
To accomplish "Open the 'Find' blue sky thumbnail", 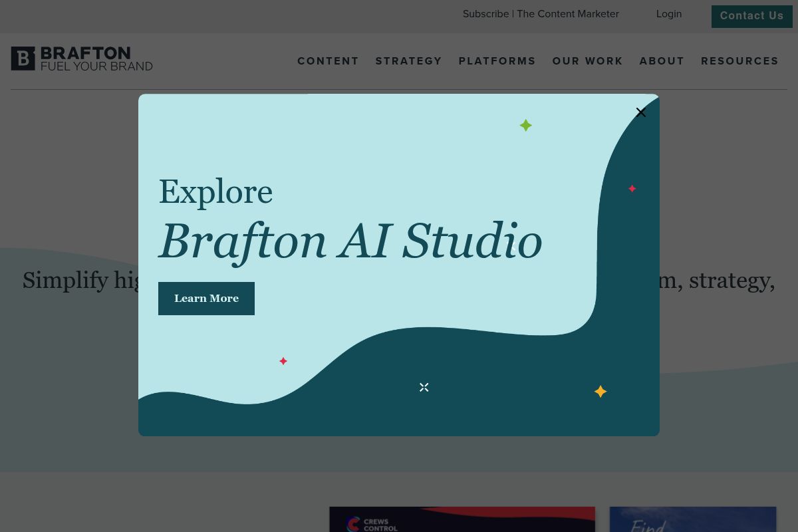I will pyautogui.click(x=693, y=519).
